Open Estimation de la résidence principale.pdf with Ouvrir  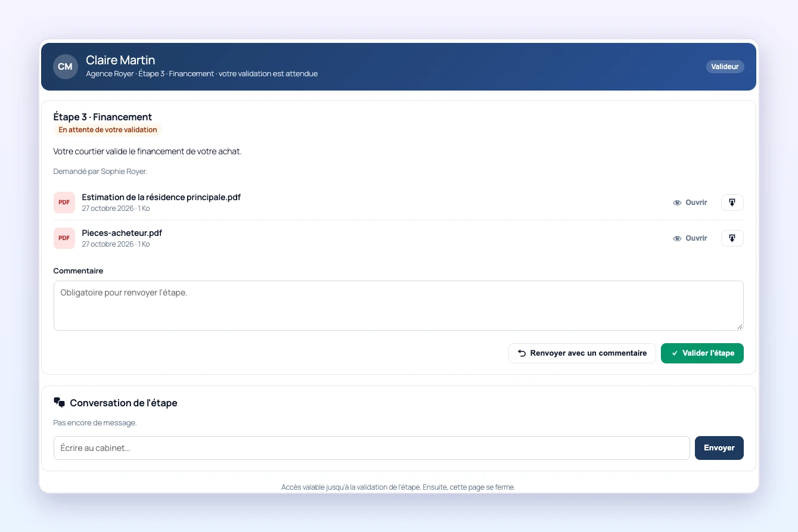(690, 203)
